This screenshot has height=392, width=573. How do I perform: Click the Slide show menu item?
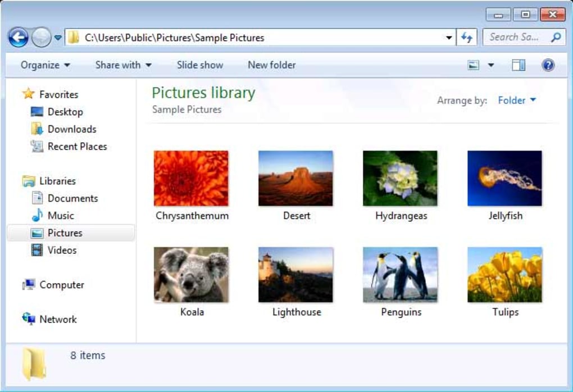[199, 65]
